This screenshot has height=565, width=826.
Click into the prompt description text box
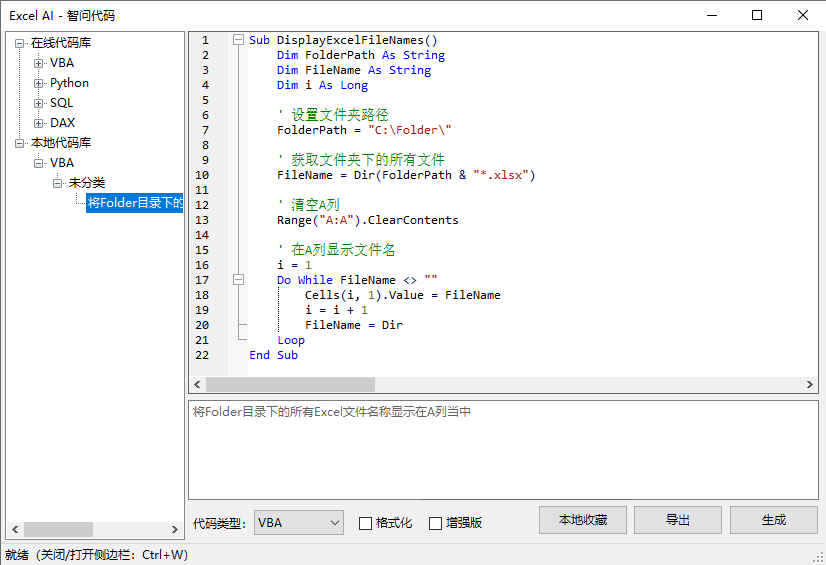[x=503, y=450]
